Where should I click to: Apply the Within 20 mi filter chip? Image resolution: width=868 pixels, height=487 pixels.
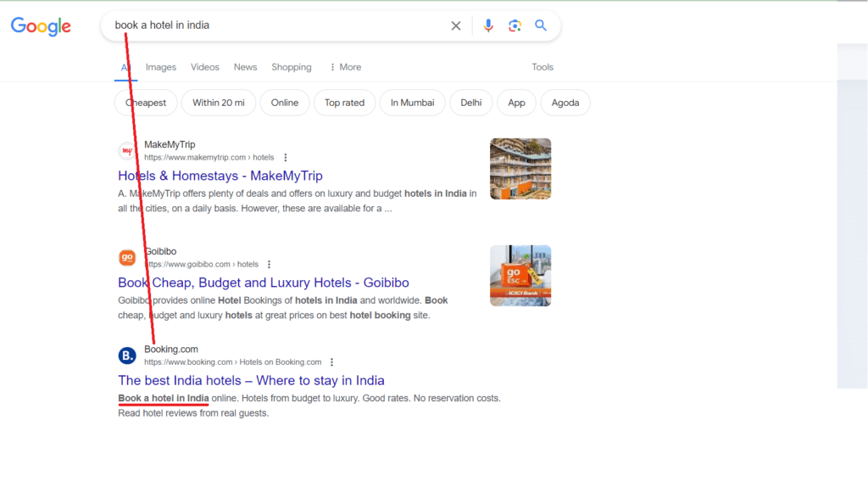[x=219, y=103]
